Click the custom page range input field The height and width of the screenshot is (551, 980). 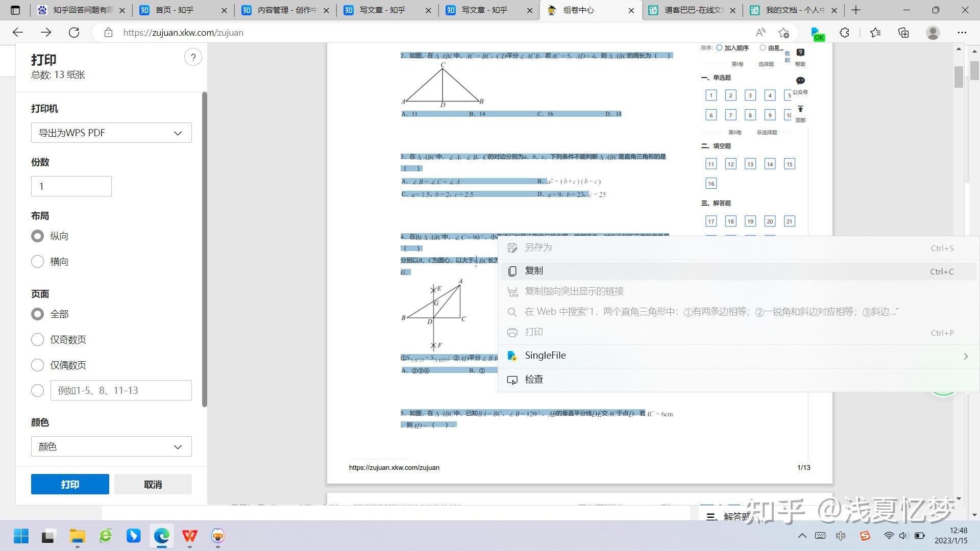[x=121, y=390]
